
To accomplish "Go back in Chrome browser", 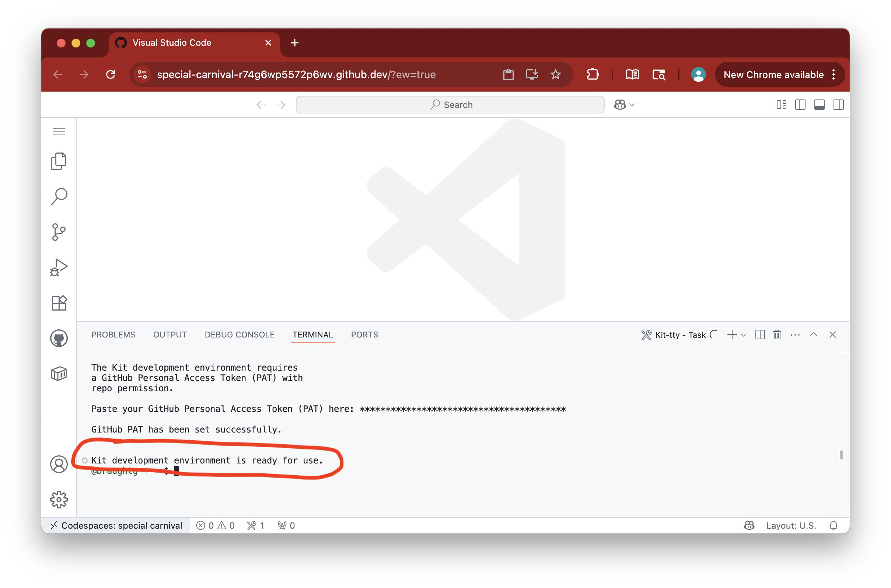I will pyautogui.click(x=58, y=75).
